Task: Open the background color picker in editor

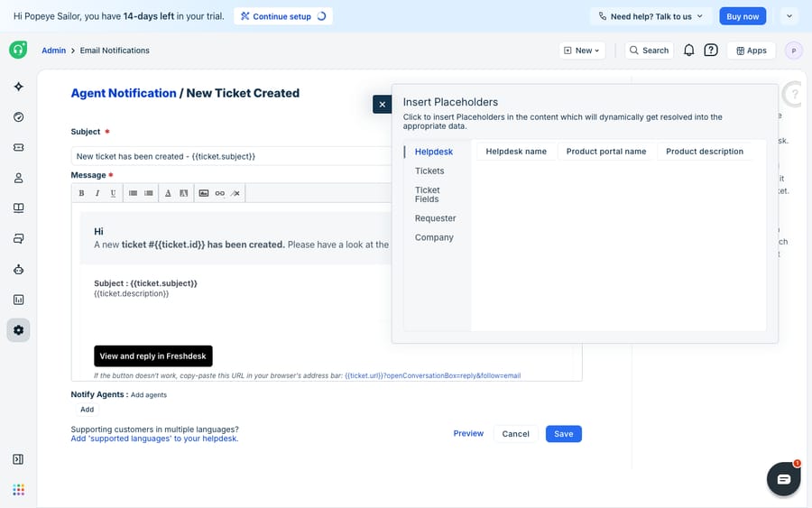Action: (x=183, y=193)
